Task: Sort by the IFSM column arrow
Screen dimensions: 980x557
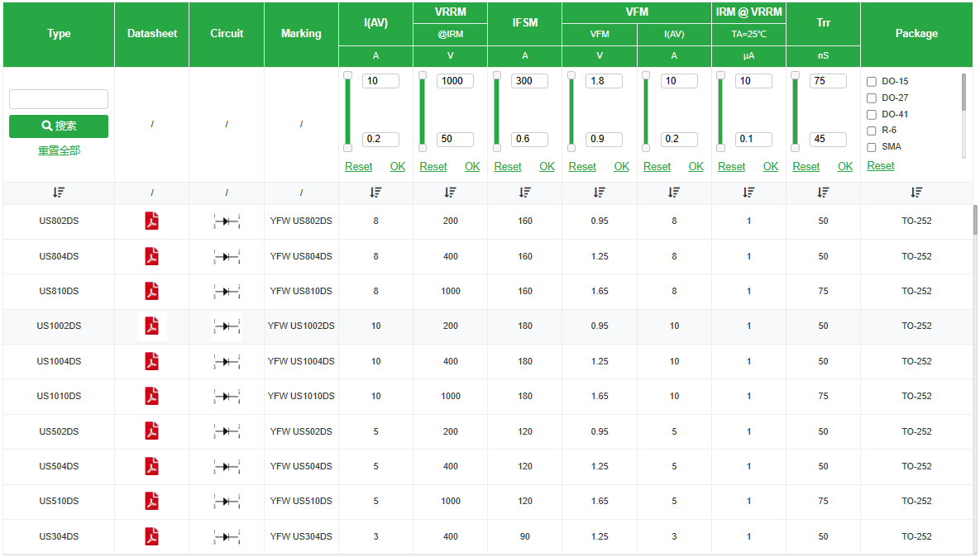Action: 524,193
